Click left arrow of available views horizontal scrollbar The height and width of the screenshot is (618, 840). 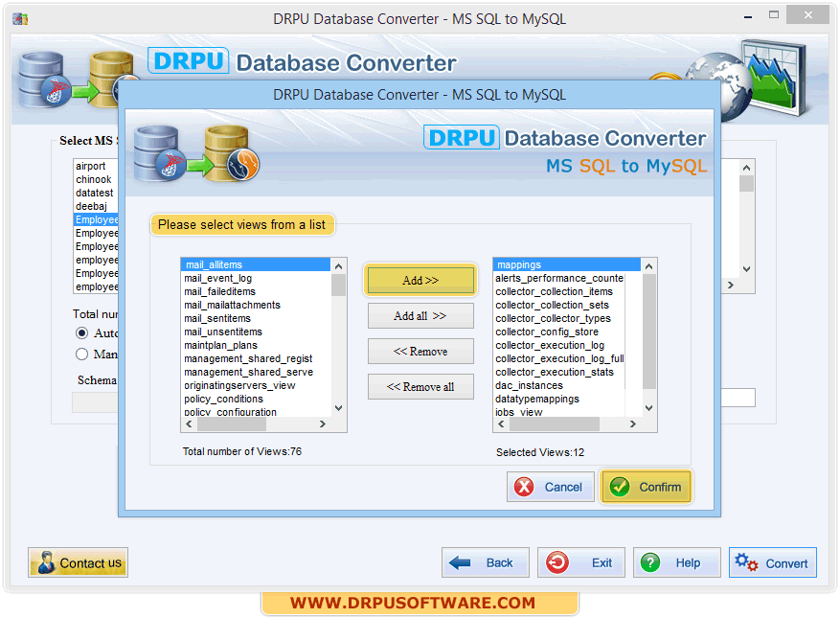189,423
